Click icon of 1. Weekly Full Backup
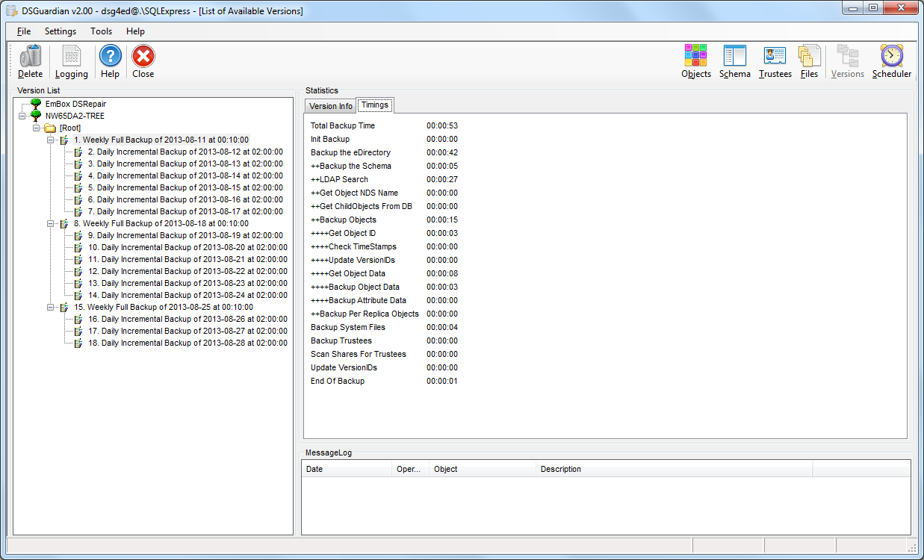924x560 pixels. point(64,140)
